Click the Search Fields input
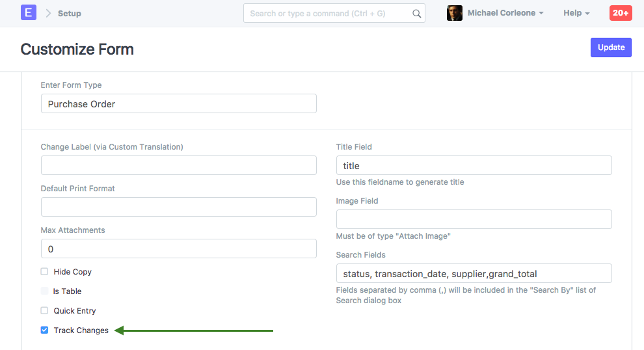 pyautogui.click(x=474, y=273)
